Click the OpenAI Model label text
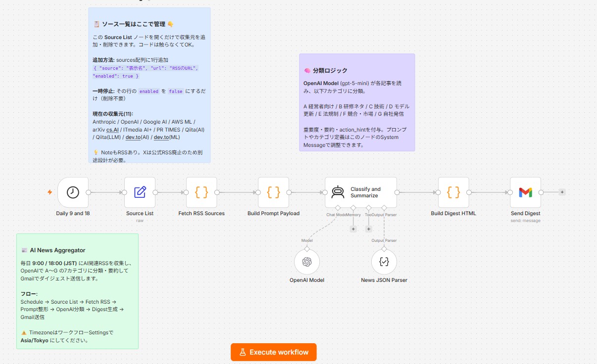The width and height of the screenshot is (597, 364). point(307,280)
